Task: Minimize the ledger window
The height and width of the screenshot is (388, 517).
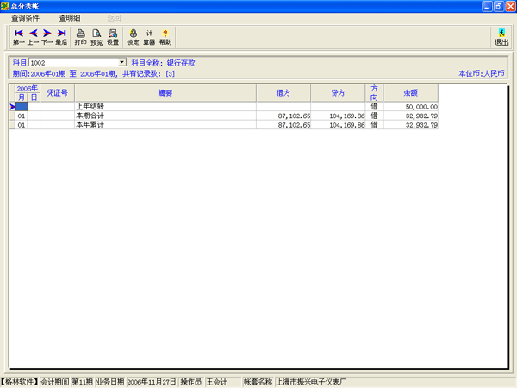Action: click(x=487, y=6)
